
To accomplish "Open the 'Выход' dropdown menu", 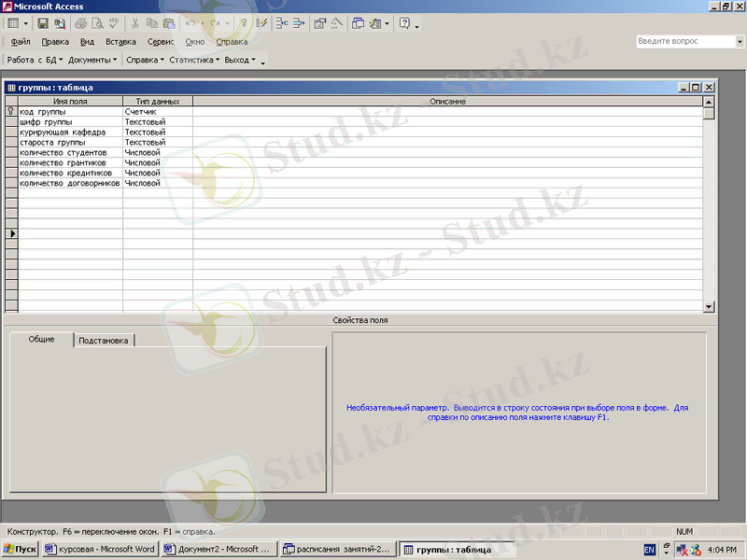I will [x=240, y=60].
